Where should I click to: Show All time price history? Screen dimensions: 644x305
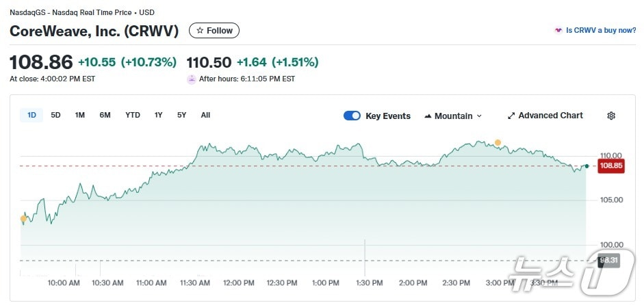click(205, 115)
